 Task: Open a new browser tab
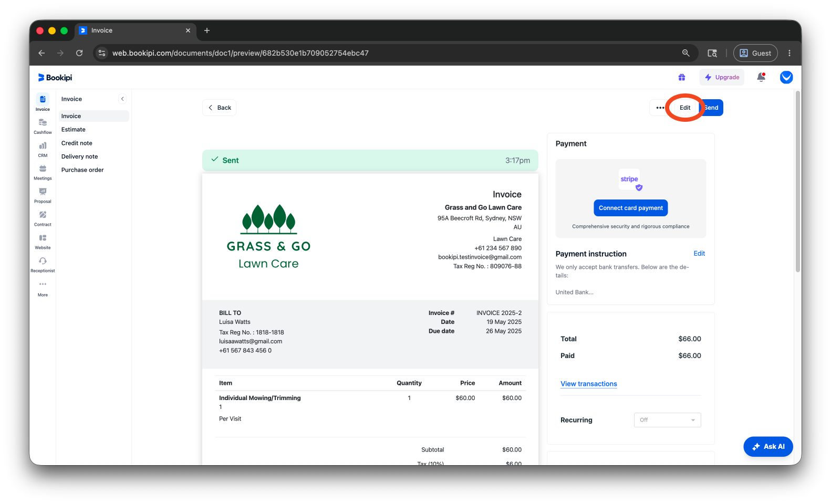tap(207, 30)
